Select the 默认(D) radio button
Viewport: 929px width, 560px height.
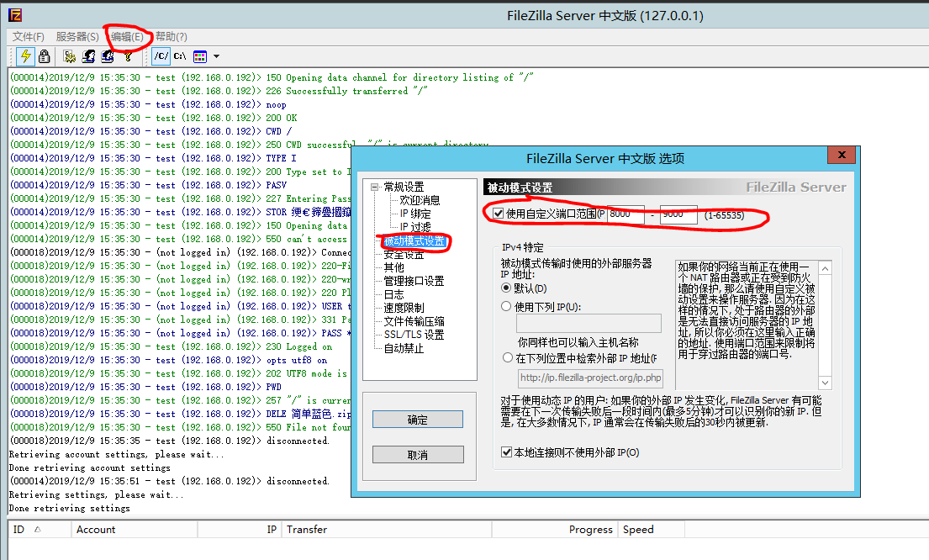(x=506, y=288)
